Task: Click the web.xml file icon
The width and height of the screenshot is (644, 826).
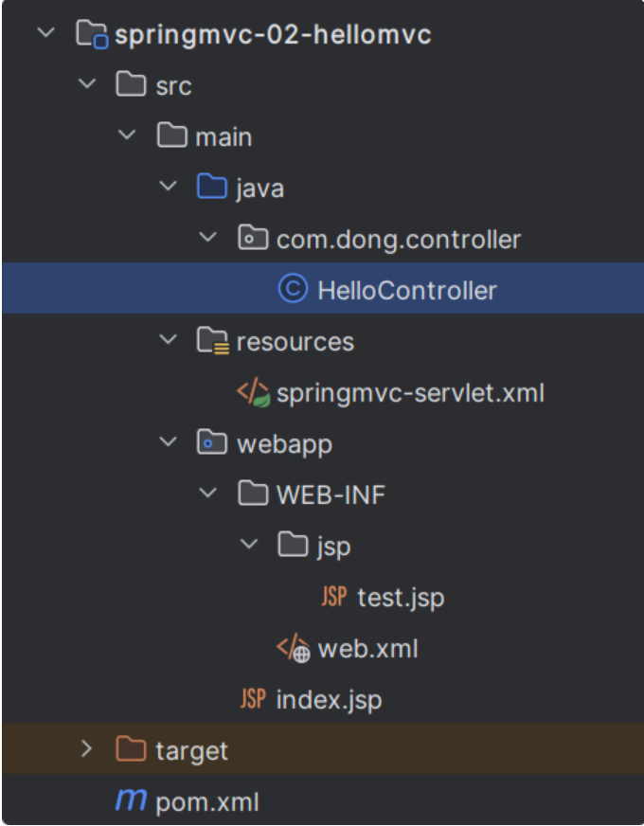Action: [294, 649]
